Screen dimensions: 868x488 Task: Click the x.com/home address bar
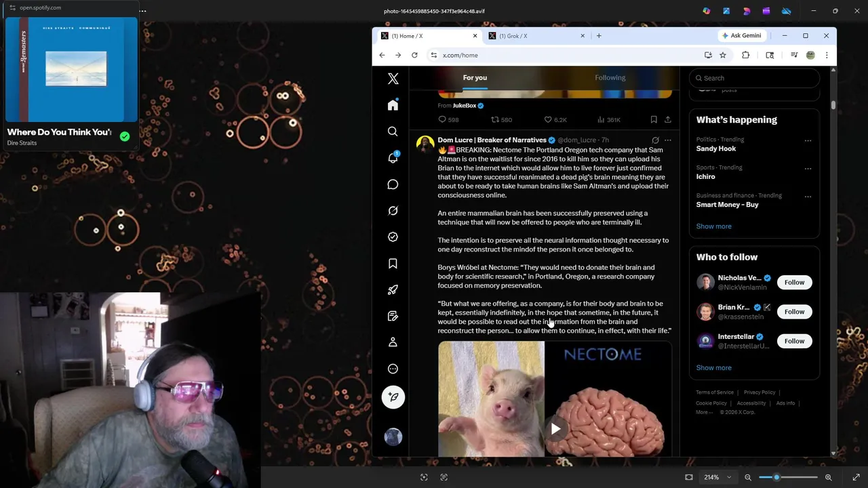tap(563, 55)
